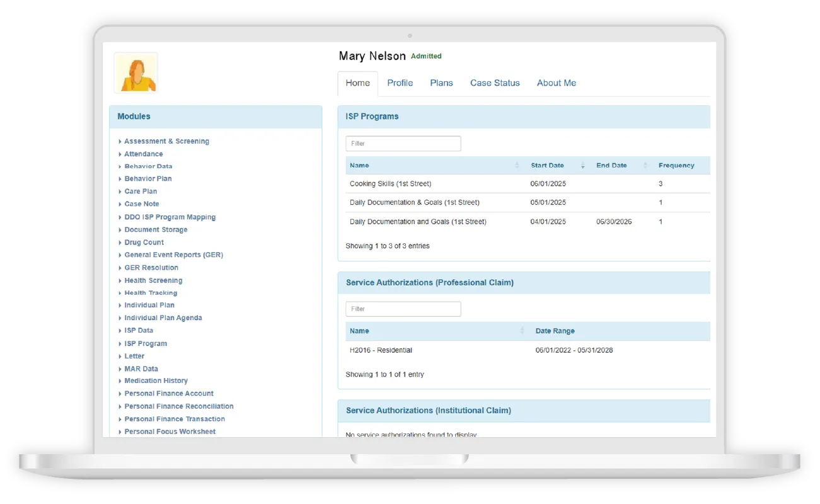
Task: Go to the Case Status tab
Action: tap(495, 83)
